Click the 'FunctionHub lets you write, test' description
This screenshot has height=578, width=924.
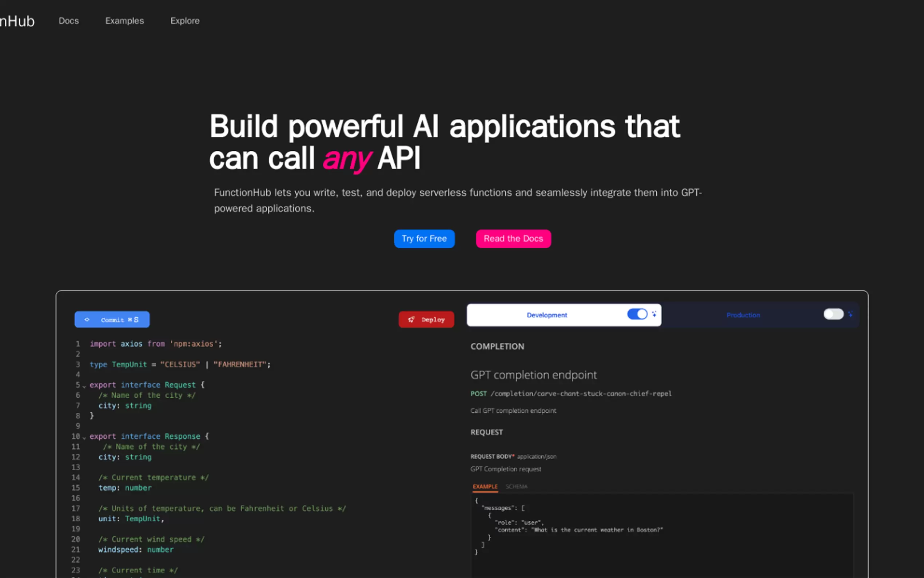point(458,200)
